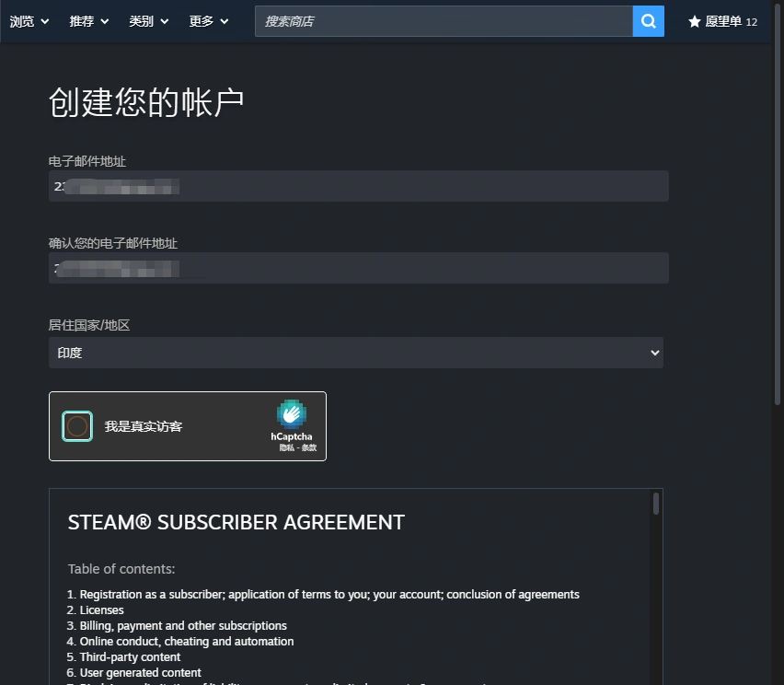
Task: Click the subscriber agreement scrollbar thumb
Action: 655,504
